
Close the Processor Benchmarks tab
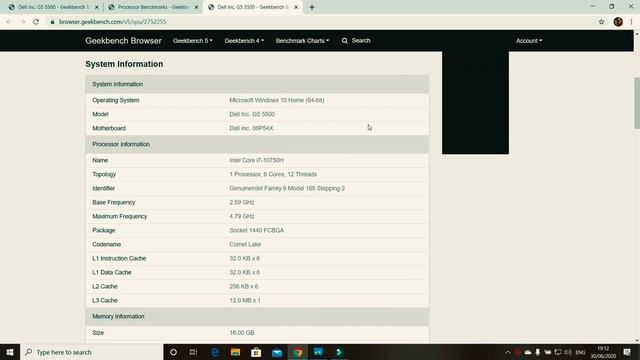click(x=196, y=7)
